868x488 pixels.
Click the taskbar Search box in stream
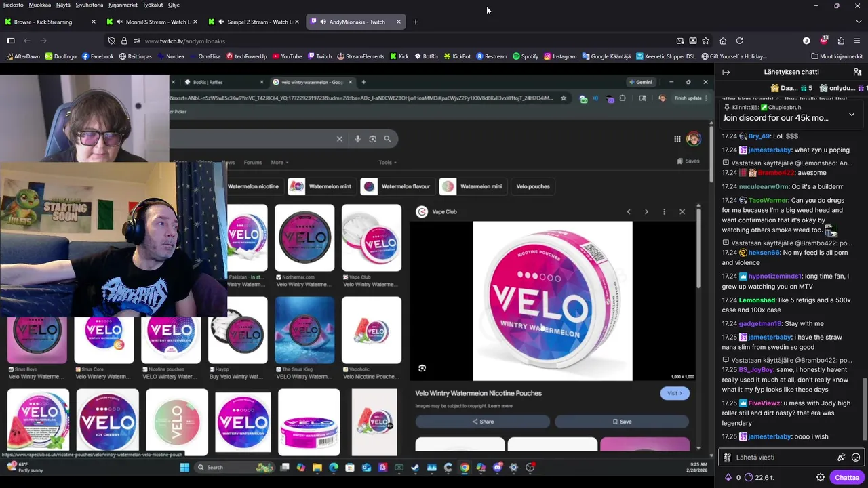(234, 467)
